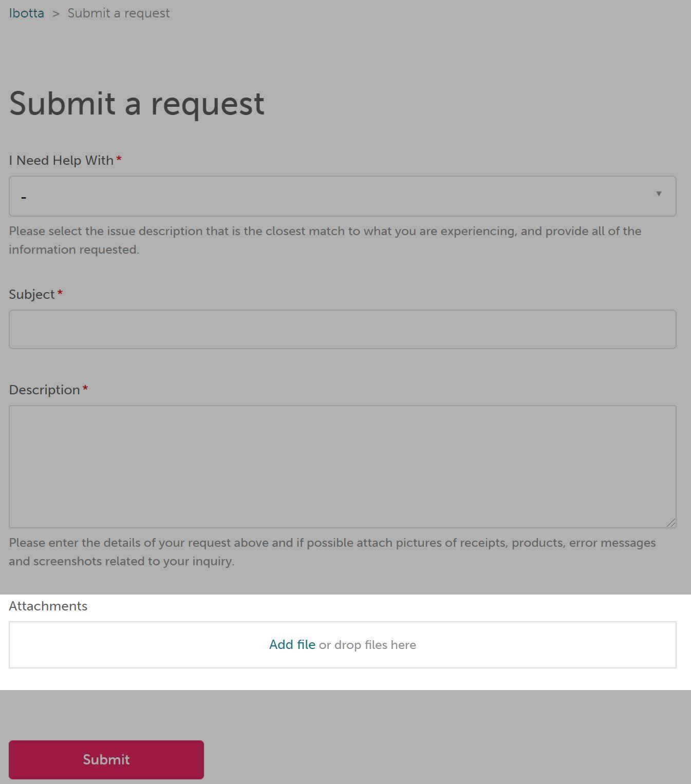This screenshot has height=784, width=691.
Task: Click the Subject field label
Action: (x=32, y=294)
